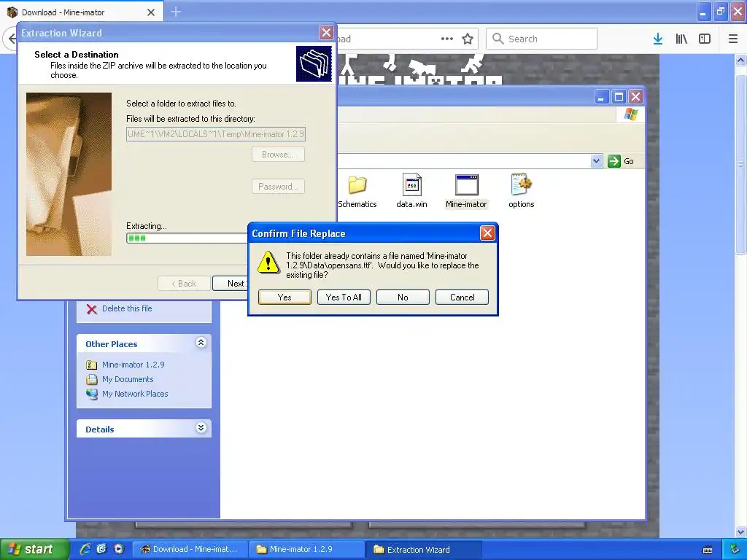This screenshot has height=560, width=747.
Task: Close the Download - Mine-imator tab
Action: pyautogui.click(x=151, y=12)
